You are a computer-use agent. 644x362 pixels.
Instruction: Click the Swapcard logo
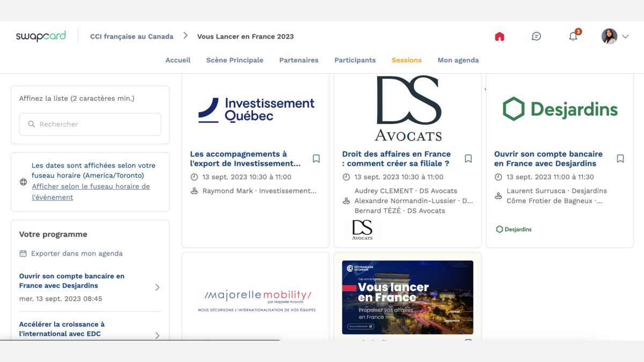pyautogui.click(x=41, y=36)
